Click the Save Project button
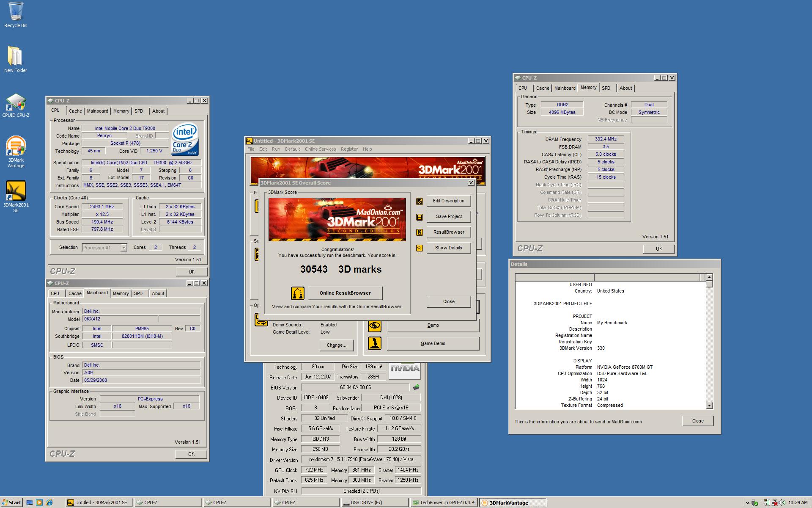This screenshot has height=508, width=812. [x=449, y=216]
